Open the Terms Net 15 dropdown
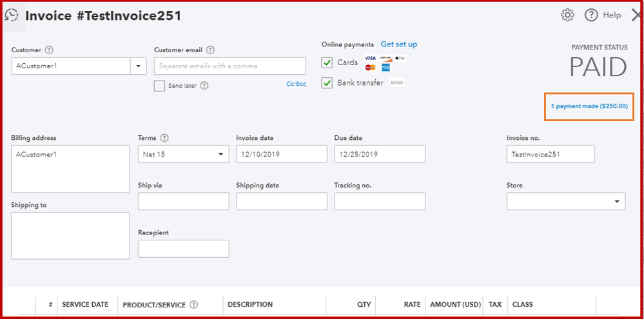644x319 pixels. click(184, 155)
